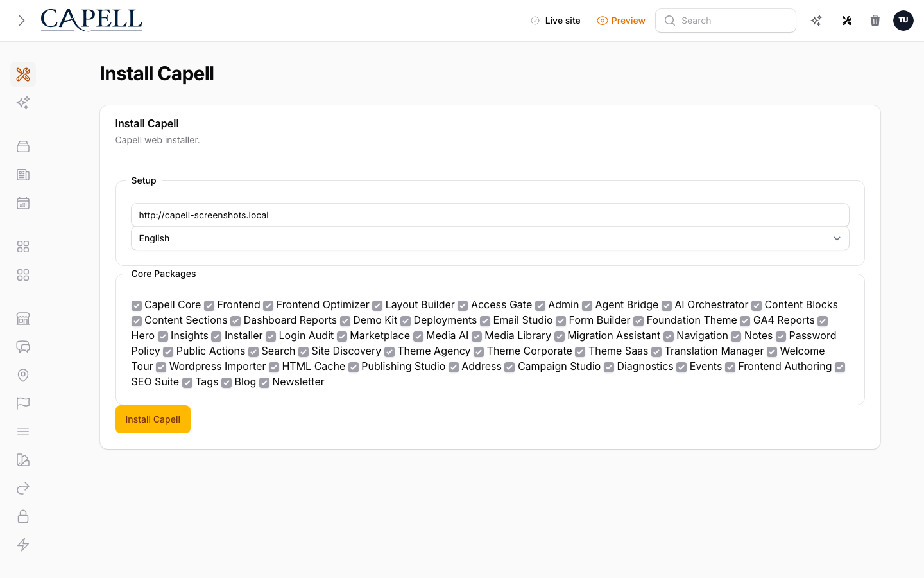The height and width of the screenshot is (578, 924).
Task: Click the site URL input field
Action: pyautogui.click(x=490, y=215)
